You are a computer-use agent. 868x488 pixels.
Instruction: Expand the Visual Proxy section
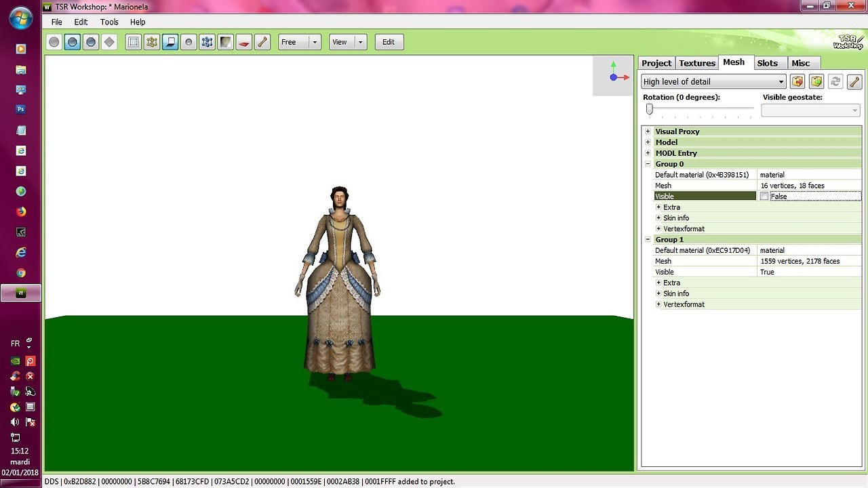pyautogui.click(x=648, y=131)
